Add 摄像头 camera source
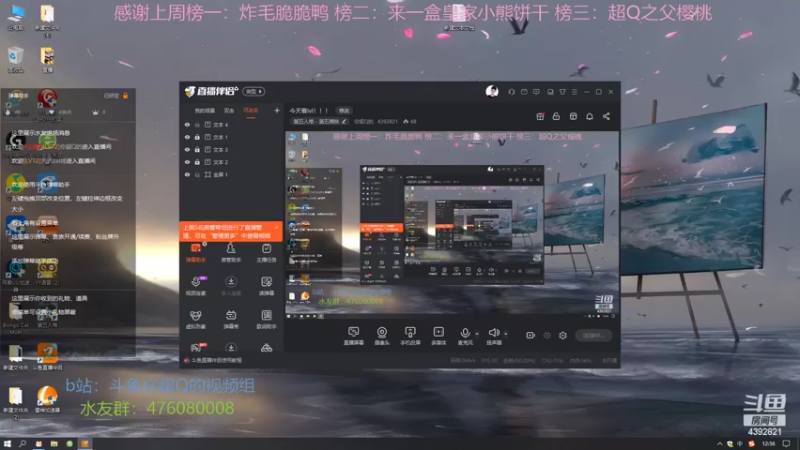 click(x=382, y=336)
